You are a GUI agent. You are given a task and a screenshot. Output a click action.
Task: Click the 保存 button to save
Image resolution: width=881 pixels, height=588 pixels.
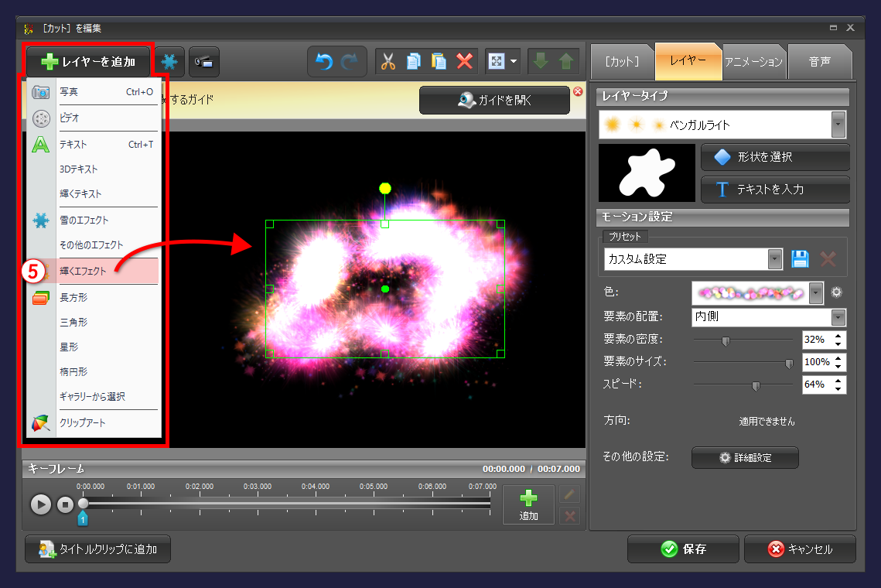pyautogui.click(x=682, y=549)
